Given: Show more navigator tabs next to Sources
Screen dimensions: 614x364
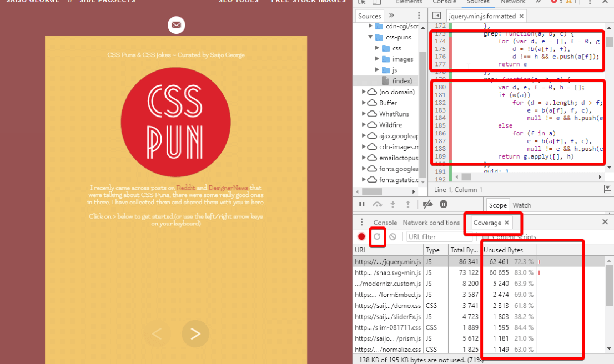Looking at the screenshot, I should (391, 16).
